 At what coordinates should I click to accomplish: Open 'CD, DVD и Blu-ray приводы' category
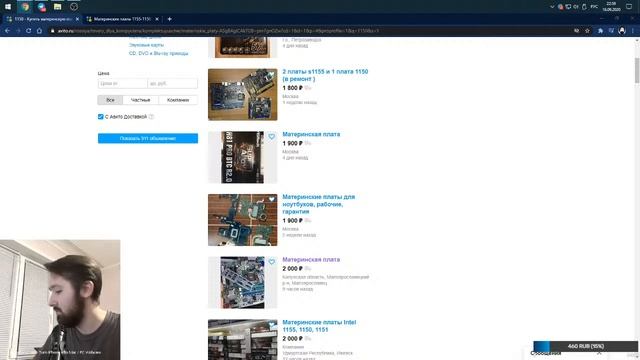coord(158,53)
